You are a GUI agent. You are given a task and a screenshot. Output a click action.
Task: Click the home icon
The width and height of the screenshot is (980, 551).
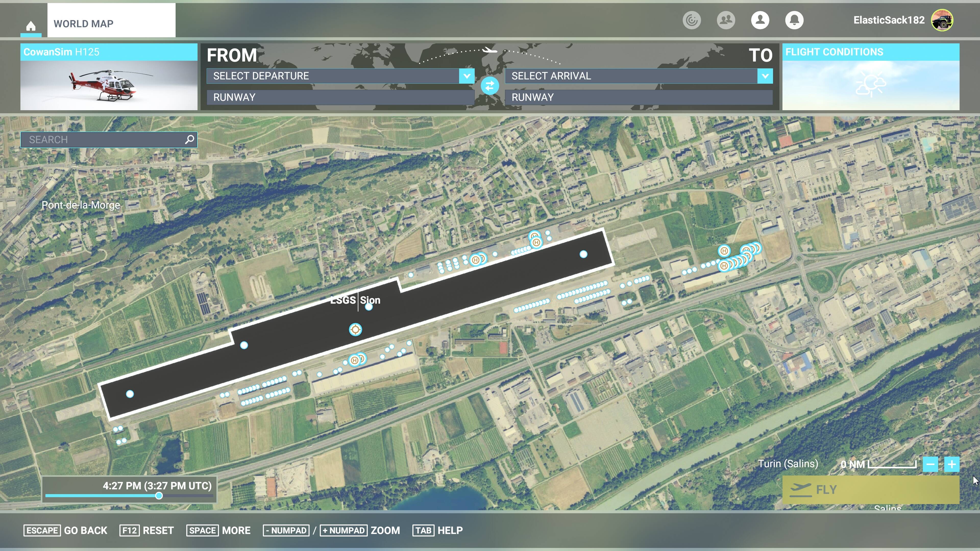click(31, 26)
